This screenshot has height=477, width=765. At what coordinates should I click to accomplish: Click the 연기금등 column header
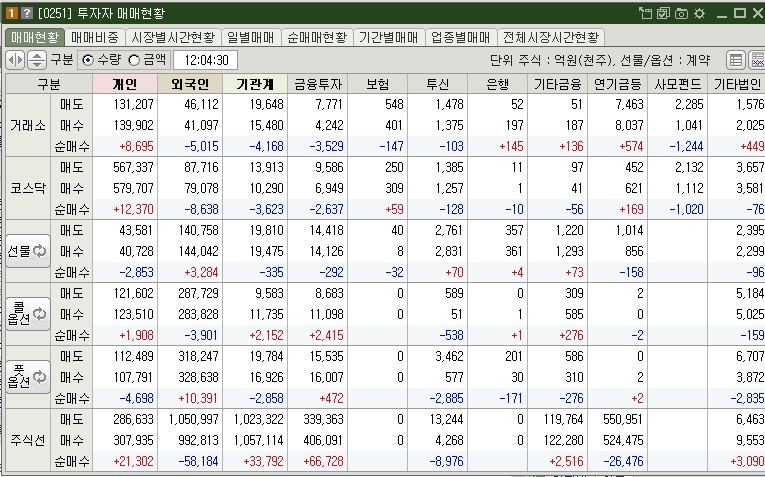[x=618, y=84]
